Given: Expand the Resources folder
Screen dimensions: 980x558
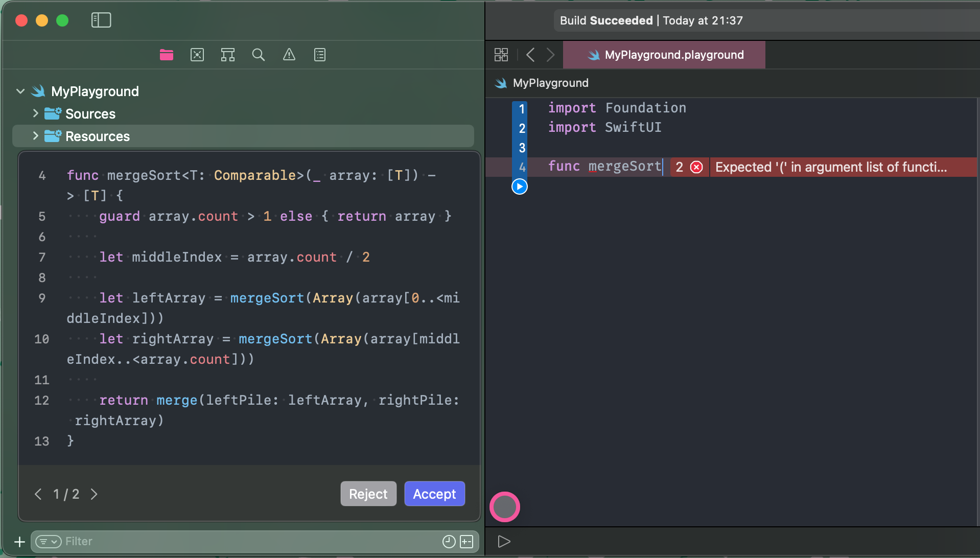Looking at the screenshot, I should pyautogui.click(x=35, y=136).
